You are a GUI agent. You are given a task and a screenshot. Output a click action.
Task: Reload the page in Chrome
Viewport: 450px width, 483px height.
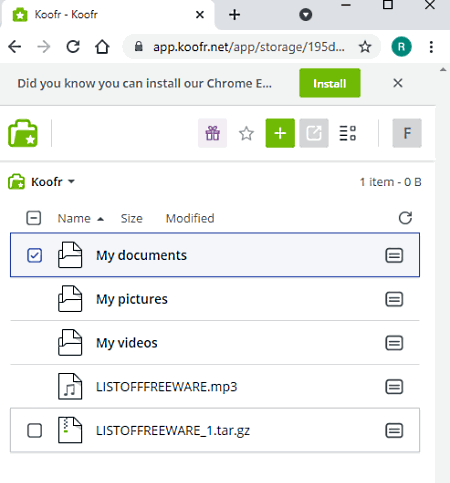[73, 47]
